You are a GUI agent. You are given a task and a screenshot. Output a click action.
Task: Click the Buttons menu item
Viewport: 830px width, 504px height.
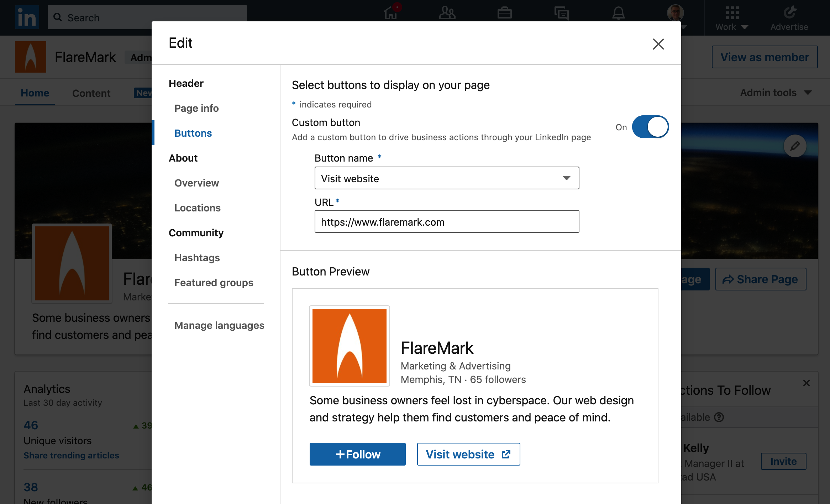point(193,133)
